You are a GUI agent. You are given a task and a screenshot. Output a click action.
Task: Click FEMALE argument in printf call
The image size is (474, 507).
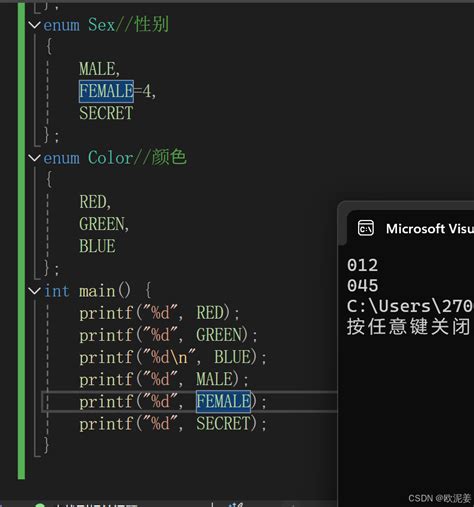click(x=223, y=401)
